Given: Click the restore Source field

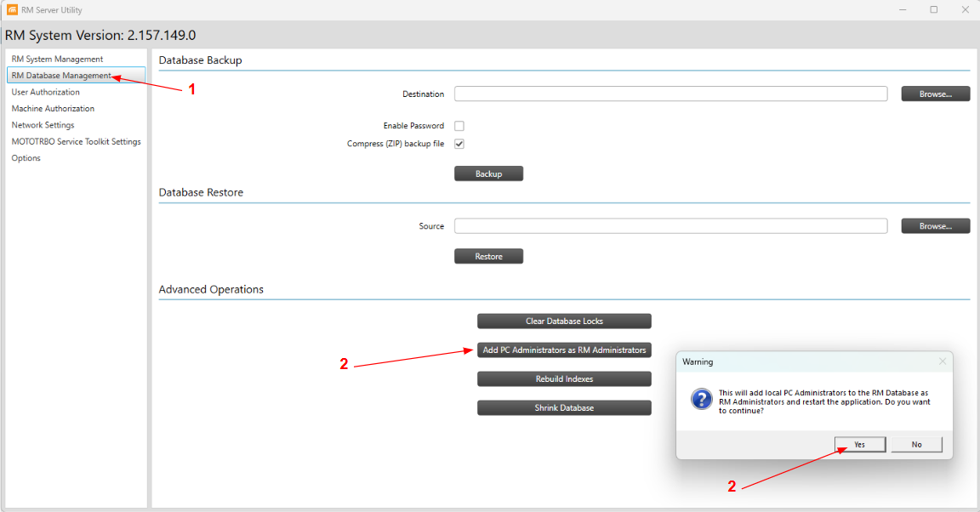Looking at the screenshot, I should pyautogui.click(x=670, y=225).
